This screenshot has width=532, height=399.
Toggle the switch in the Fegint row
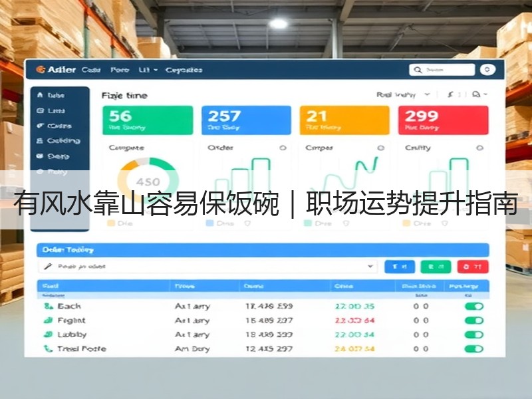(474, 321)
